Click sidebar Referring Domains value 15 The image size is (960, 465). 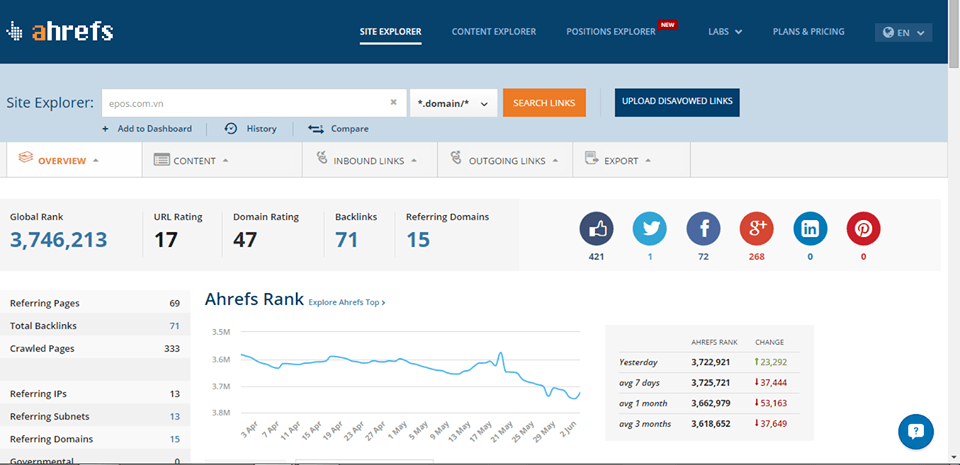(174, 439)
